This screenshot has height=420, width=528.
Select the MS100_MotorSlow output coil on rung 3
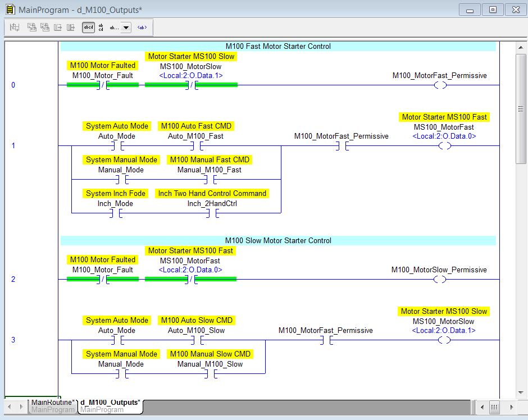[x=444, y=340]
